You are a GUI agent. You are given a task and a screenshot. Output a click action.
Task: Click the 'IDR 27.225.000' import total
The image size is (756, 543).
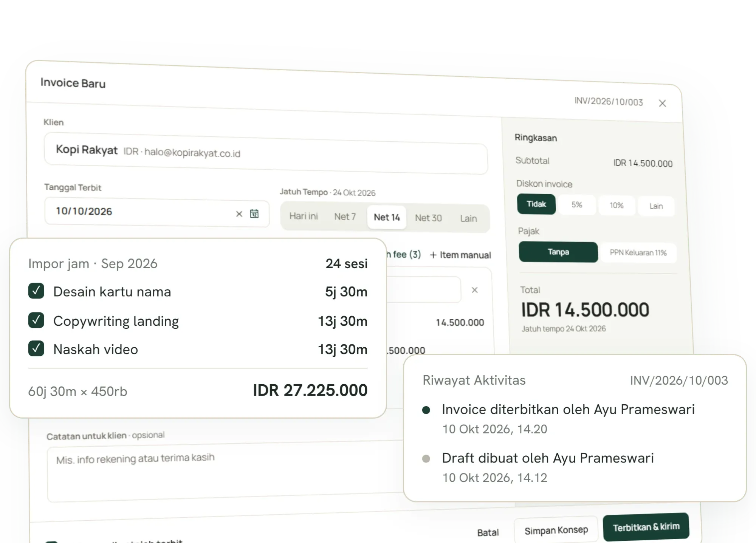click(310, 390)
